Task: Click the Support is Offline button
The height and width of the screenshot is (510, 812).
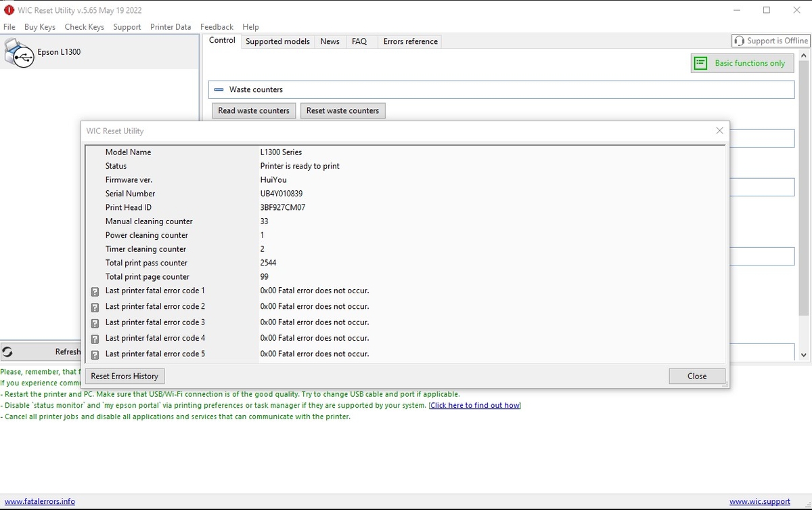Action: [771, 41]
